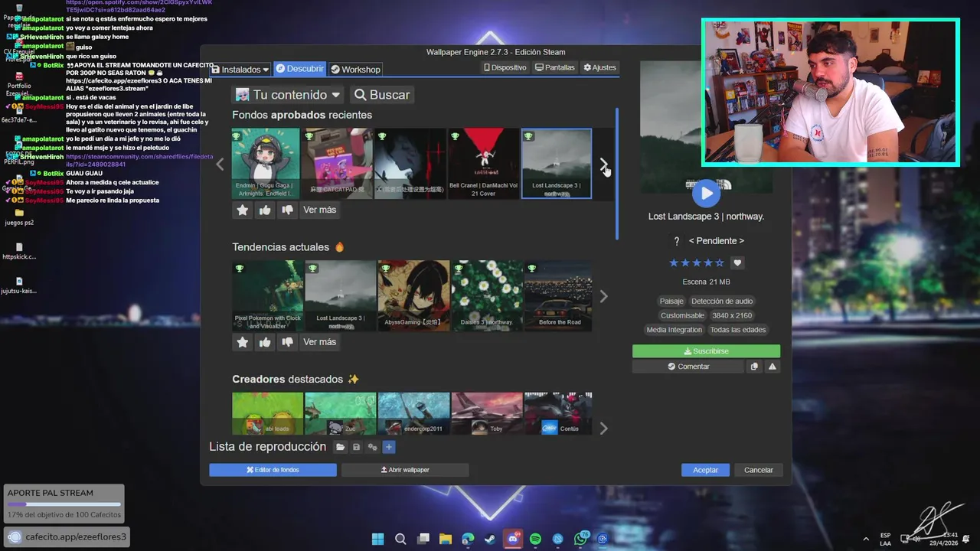Select Lost Landscape 3 in approved row

coord(557,164)
